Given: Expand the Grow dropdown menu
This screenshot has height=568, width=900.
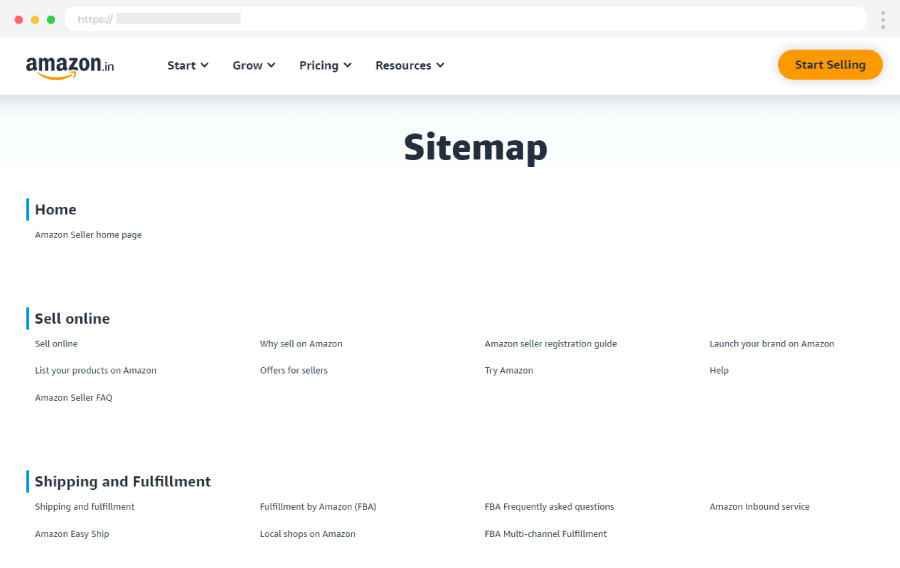Looking at the screenshot, I should [x=253, y=66].
